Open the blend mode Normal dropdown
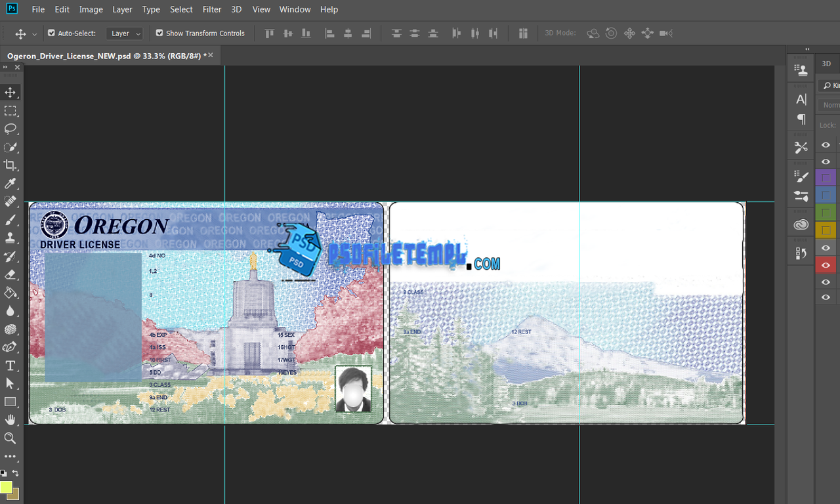 830,105
